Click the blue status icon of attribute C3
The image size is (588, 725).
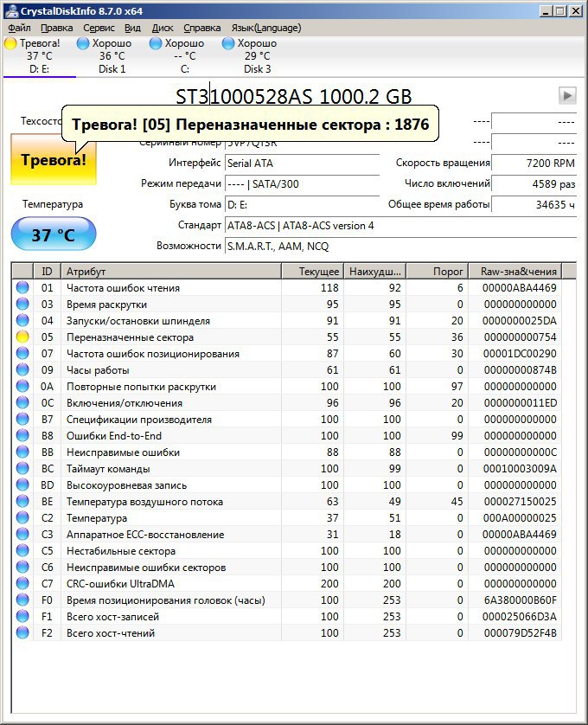(22, 534)
